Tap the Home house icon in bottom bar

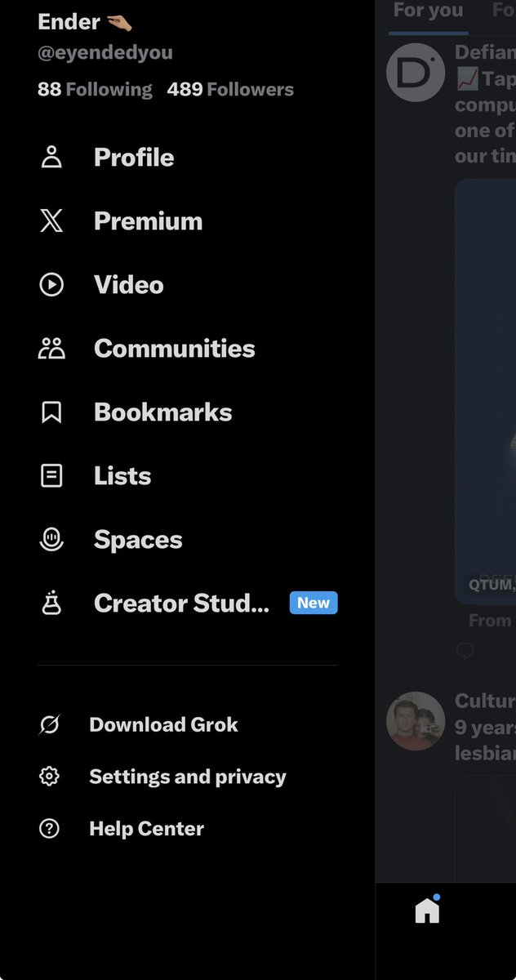[x=427, y=910]
